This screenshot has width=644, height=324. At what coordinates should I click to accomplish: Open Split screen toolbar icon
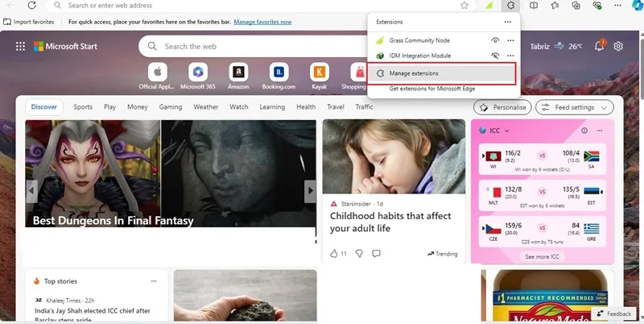coord(533,6)
